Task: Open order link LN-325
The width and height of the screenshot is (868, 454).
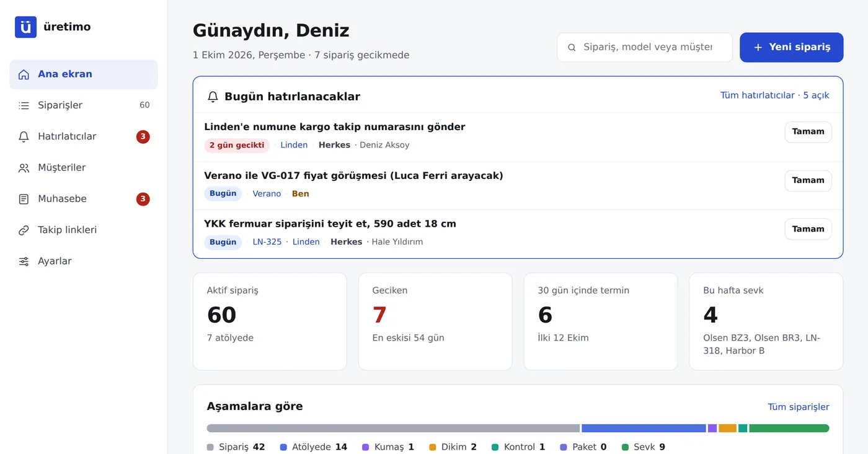Action: [x=267, y=242]
